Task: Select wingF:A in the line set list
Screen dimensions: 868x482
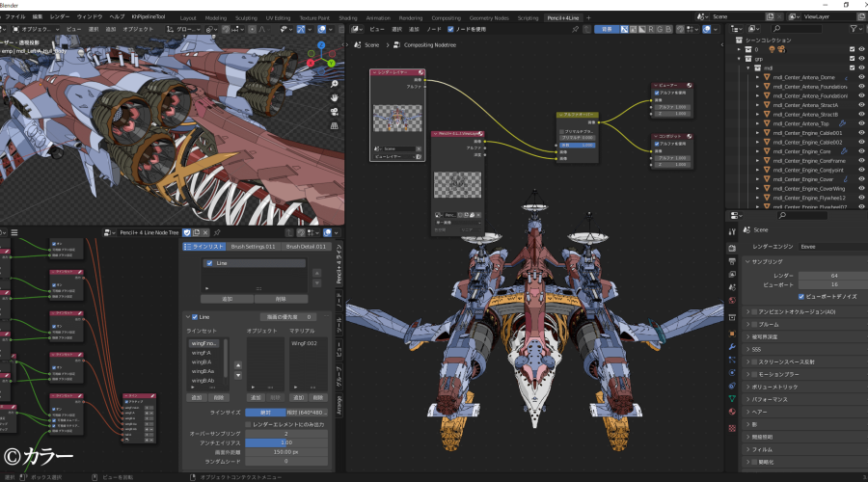Action: tap(201, 353)
